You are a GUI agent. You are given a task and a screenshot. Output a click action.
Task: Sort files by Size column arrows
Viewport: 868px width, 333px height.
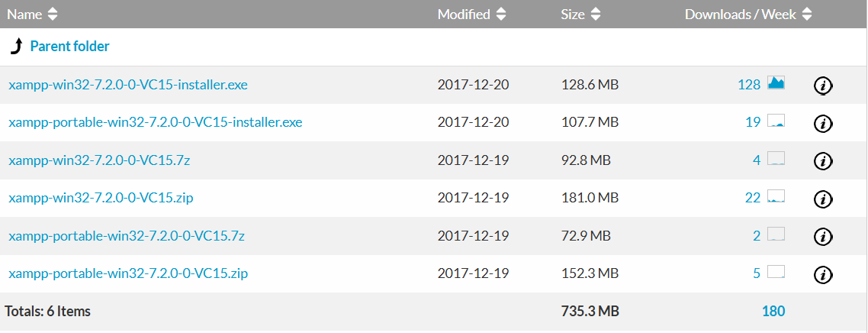pos(596,15)
